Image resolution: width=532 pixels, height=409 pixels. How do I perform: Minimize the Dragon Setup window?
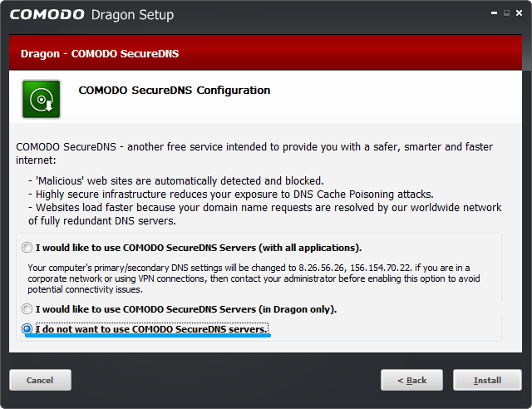click(x=494, y=13)
